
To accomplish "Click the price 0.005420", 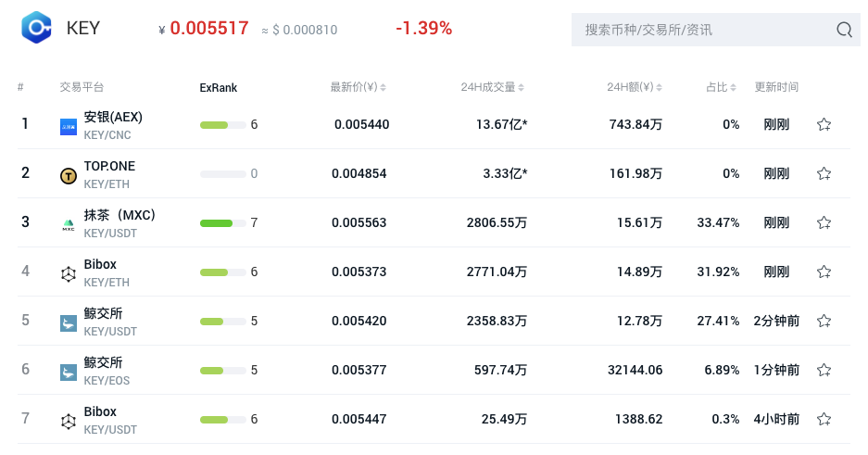I will pyautogui.click(x=359, y=321).
